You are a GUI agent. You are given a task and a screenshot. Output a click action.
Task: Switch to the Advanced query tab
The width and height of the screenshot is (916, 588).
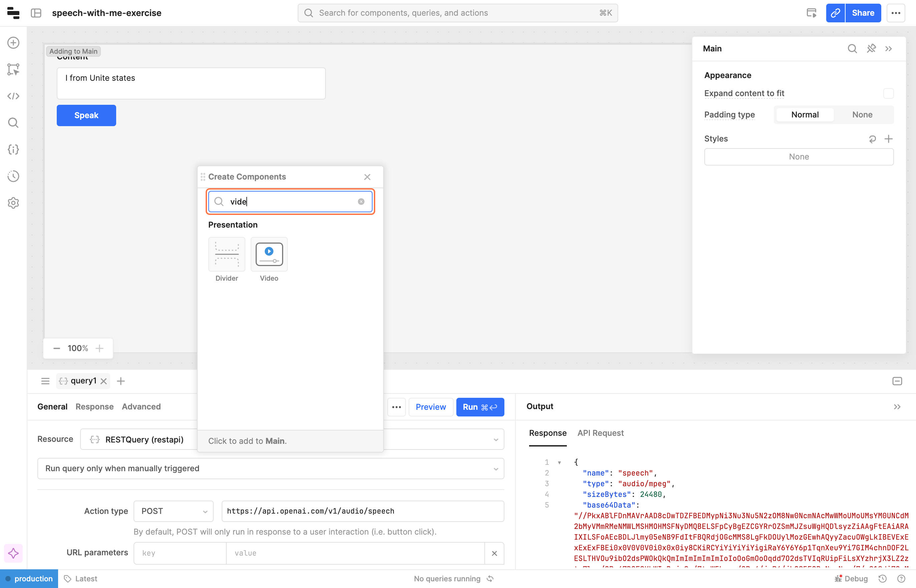point(141,407)
